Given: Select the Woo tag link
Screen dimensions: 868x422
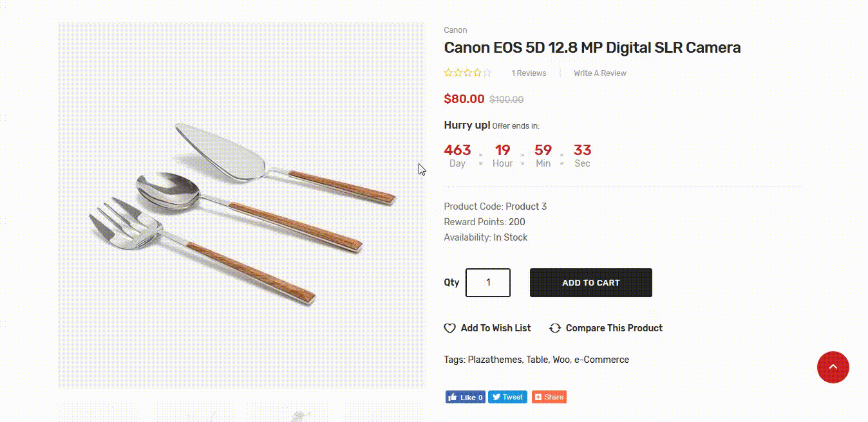Looking at the screenshot, I should click(x=561, y=360).
